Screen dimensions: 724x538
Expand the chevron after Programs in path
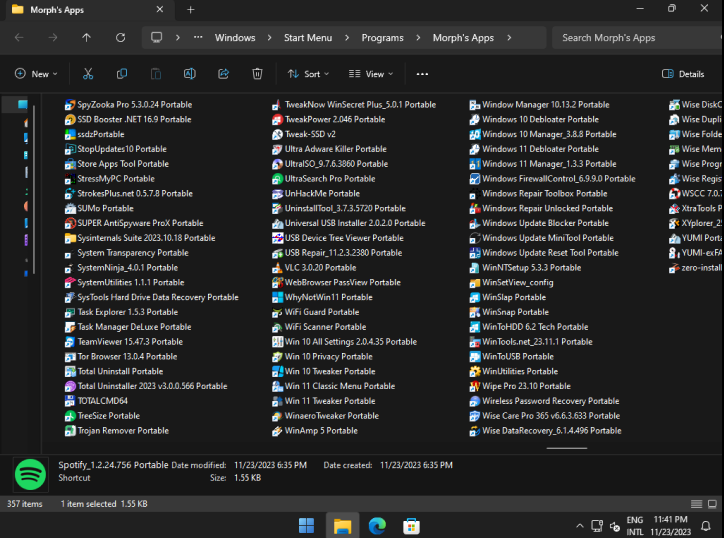click(x=418, y=37)
